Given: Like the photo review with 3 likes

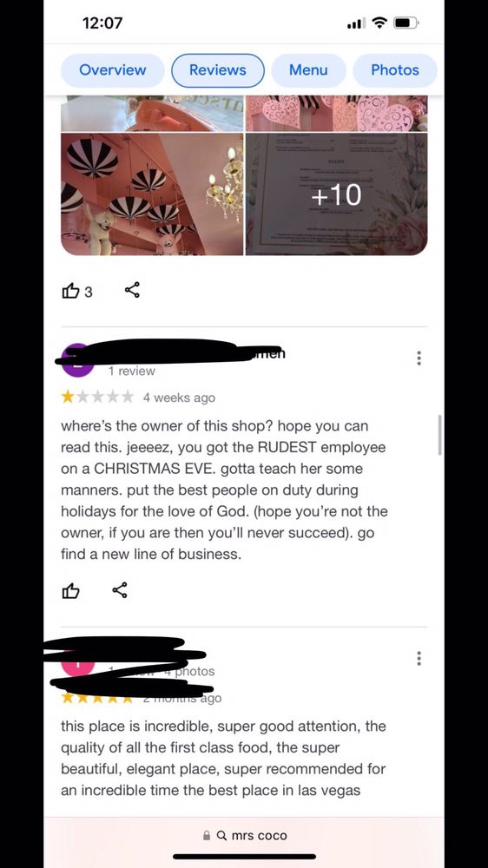Looking at the screenshot, I should point(71,291).
